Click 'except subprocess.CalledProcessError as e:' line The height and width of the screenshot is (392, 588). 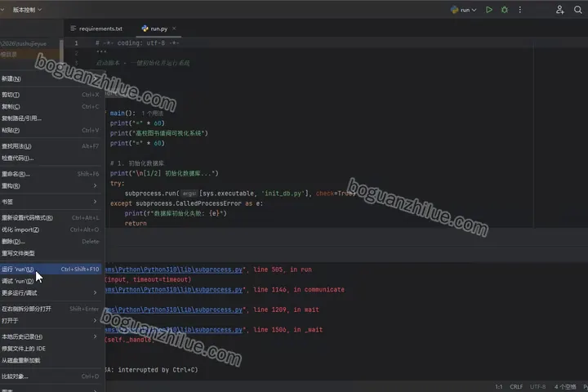pyautogui.click(x=186, y=203)
